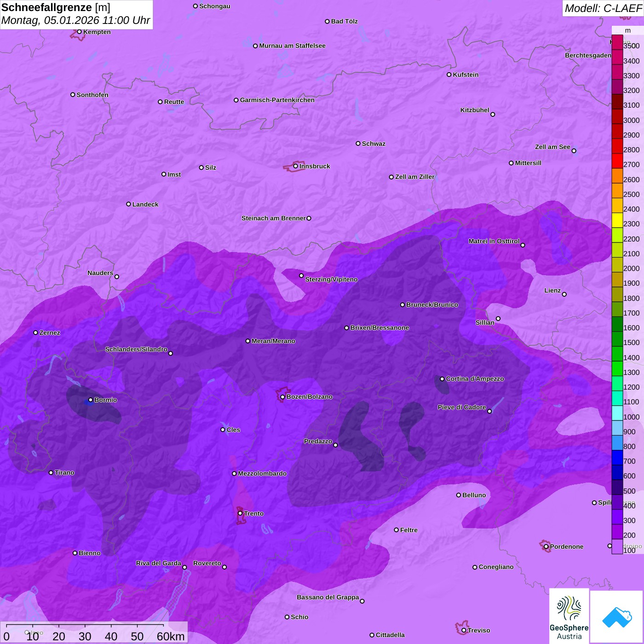Click the Lienz location dot
This screenshot has height=644, width=644.
[564, 294]
